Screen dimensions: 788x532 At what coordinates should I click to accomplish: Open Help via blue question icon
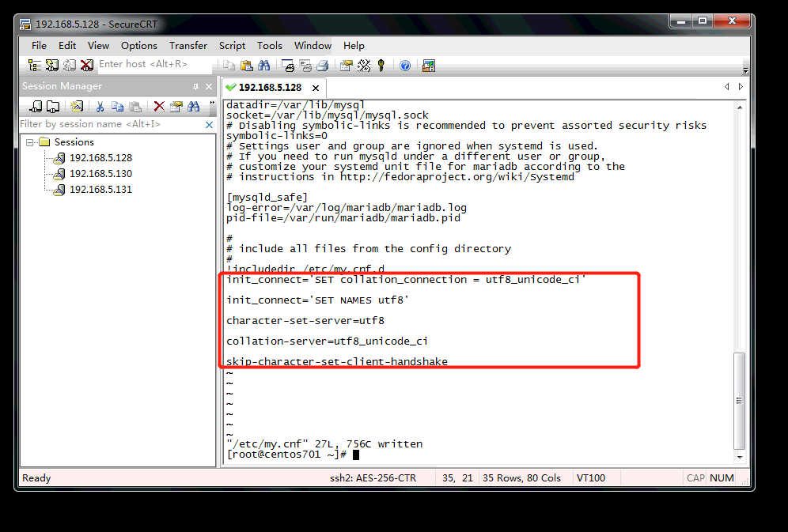click(x=405, y=66)
